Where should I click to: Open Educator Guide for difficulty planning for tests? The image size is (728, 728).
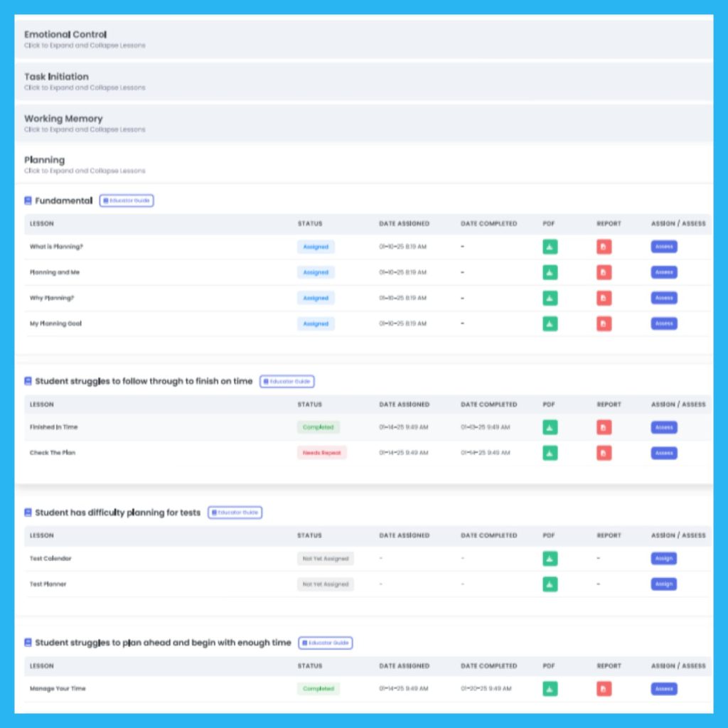pos(235,513)
